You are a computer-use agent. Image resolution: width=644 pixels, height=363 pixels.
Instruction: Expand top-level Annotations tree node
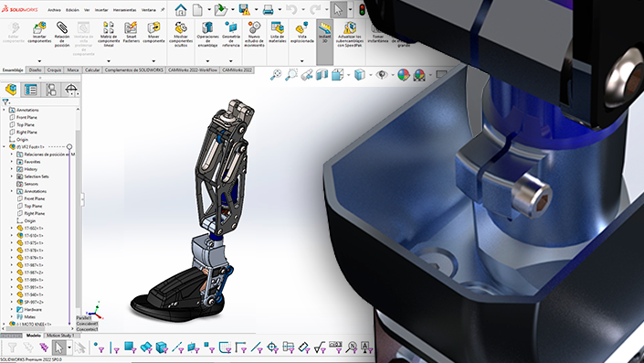coord(5,110)
